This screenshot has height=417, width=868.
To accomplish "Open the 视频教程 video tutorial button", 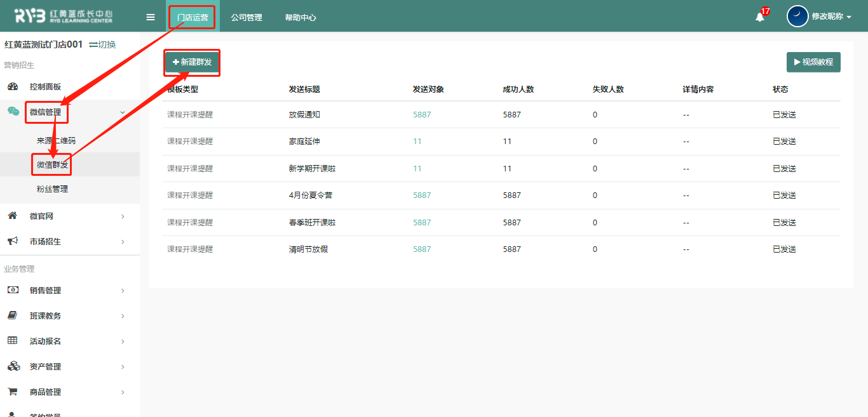I will (813, 62).
